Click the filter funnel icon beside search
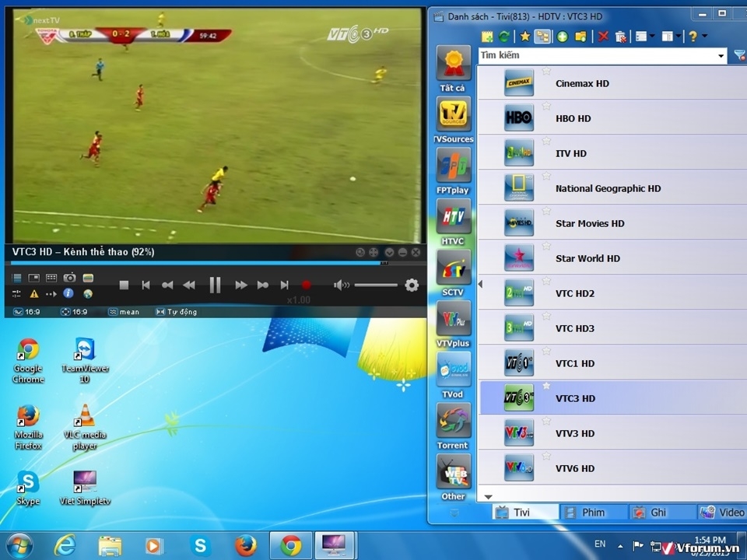 coord(740,56)
